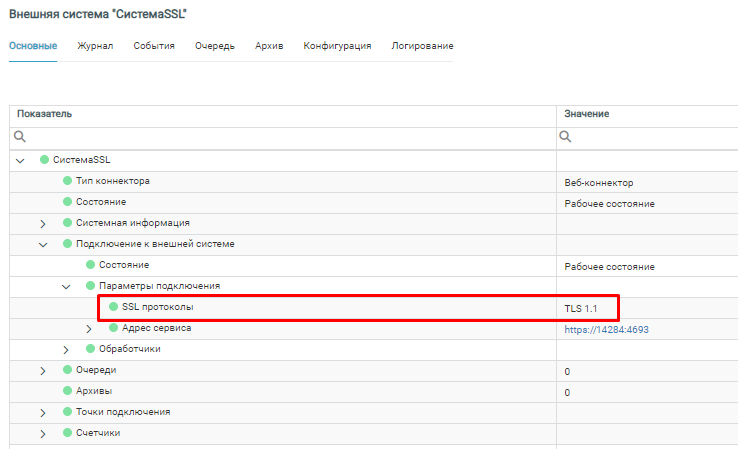Click green status dot beside SSL протоколы

113,307
